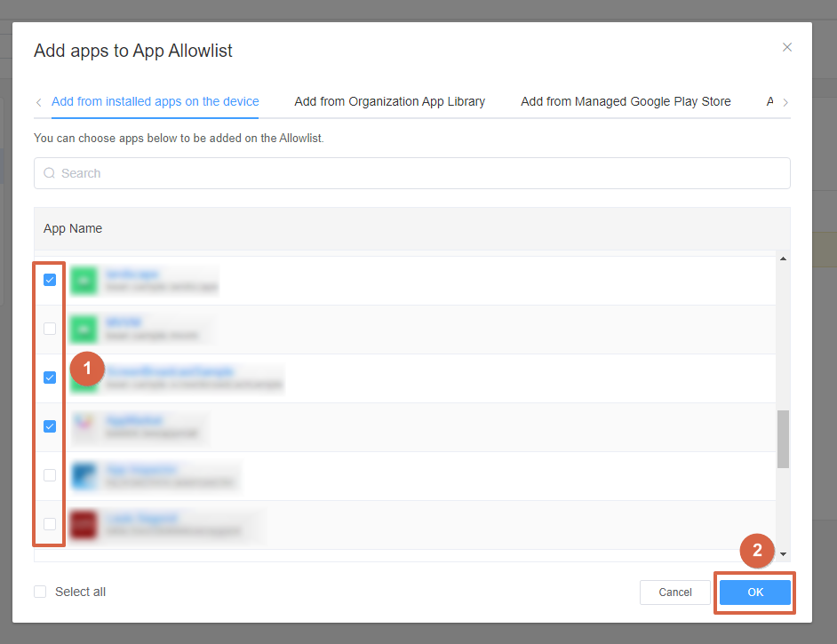The width and height of the screenshot is (837, 644).
Task: Open Add from Managed Google Play Store tab
Action: click(x=626, y=101)
